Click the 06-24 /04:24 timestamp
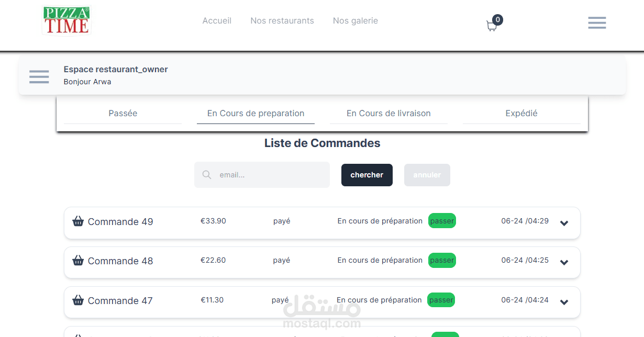The image size is (644, 337). (525, 300)
